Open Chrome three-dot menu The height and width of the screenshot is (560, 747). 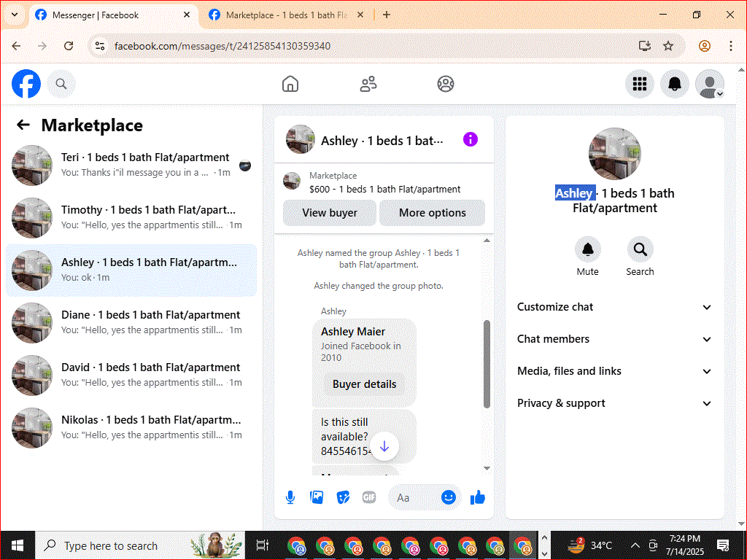click(731, 46)
